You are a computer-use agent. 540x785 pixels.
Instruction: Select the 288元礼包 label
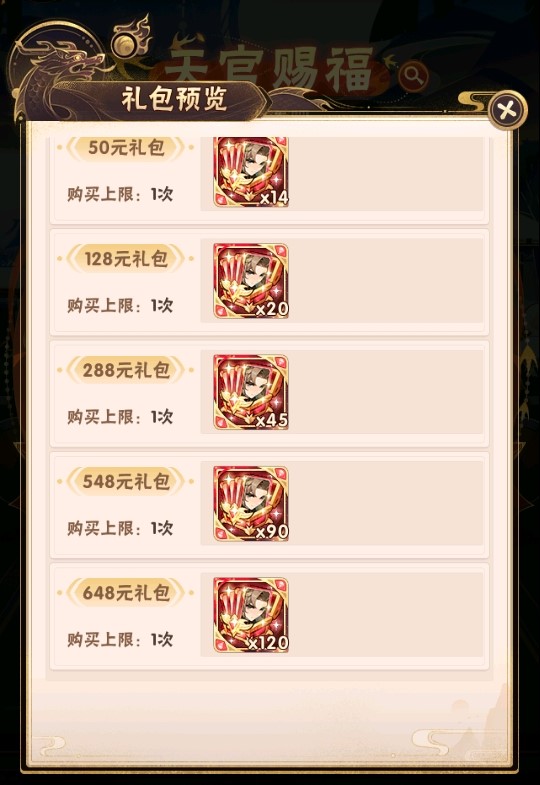click(x=126, y=370)
